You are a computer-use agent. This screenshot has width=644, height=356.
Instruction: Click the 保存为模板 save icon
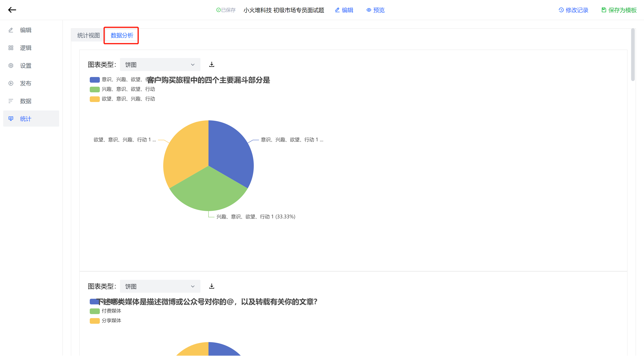[x=604, y=10]
